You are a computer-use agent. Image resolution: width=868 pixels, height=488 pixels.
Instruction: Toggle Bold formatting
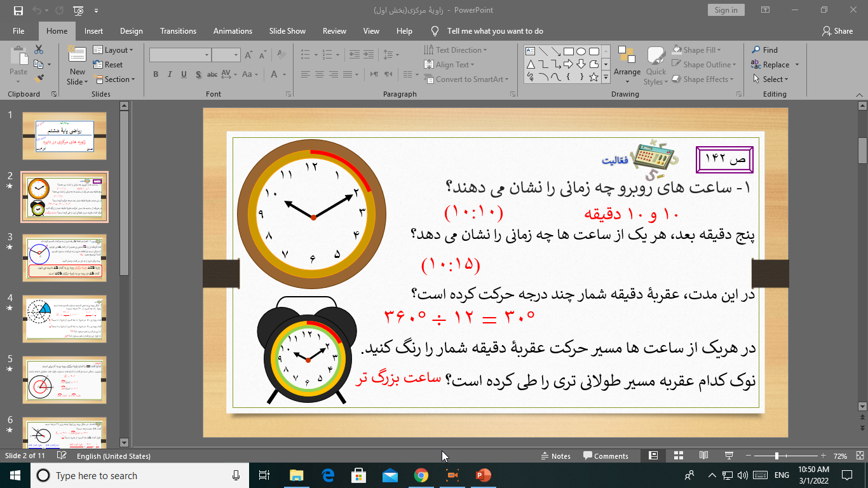(156, 74)
